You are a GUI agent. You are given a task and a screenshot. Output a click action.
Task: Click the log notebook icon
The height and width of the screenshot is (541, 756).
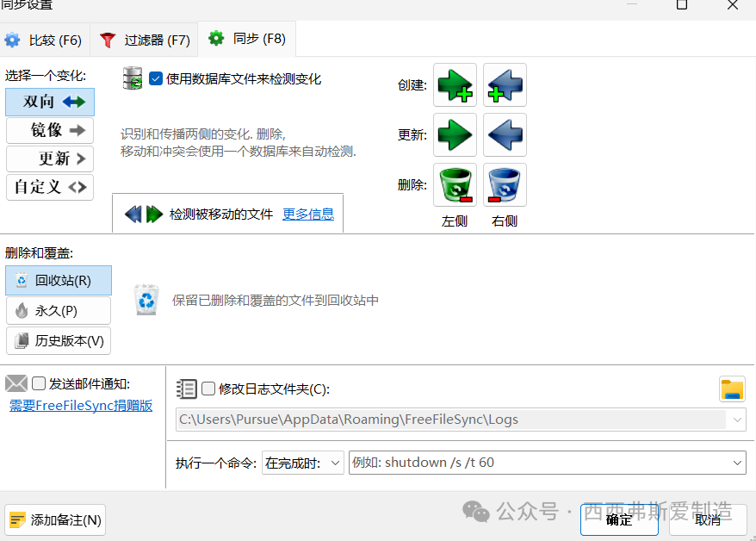[x=187, y=389]
